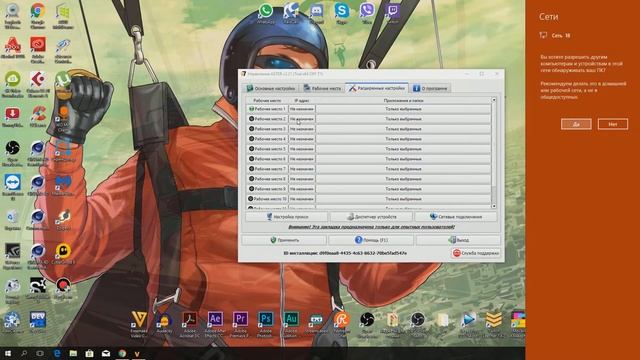The height and width of the screenshot is (360, 640).
Task: Click Да in the Сети panel
Action: click(576, 124)
